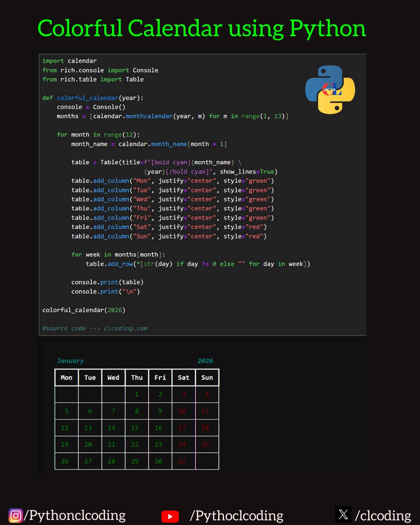The width and height of the screenshot is (420, 525).
Task: Click the 'from rich.table import Table' line
Action: click(93, 79)
